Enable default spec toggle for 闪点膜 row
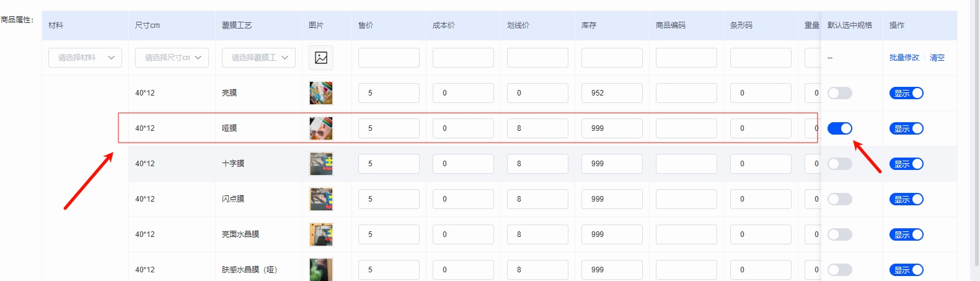The width and height of the screenshot is (980, 281). (x=840, y=199)
